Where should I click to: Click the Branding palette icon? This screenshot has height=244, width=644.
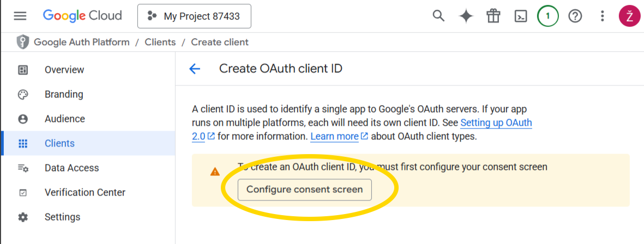[23, 95]
